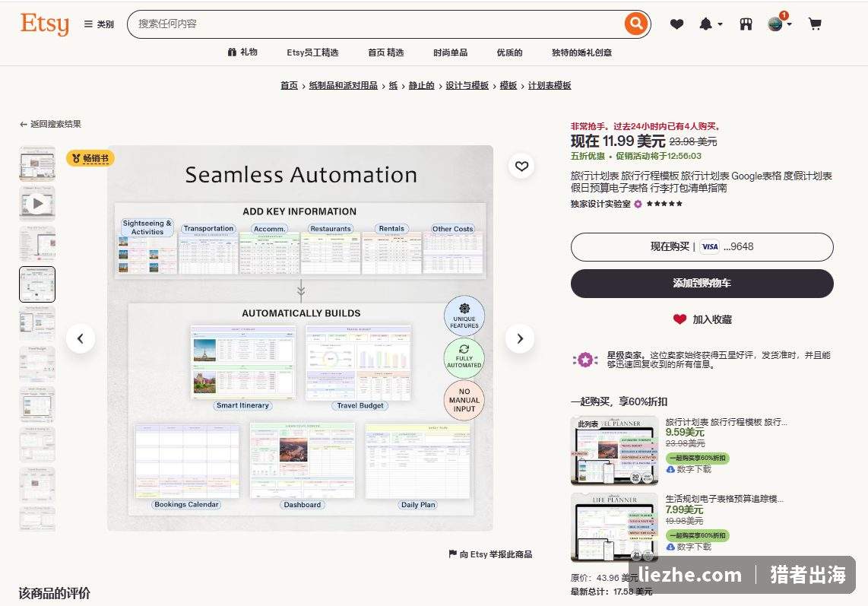Image resolution: width=868 pixels, height=606 pixels.
Task: Open the 类别 categories menu
Action: click(99, 24)
